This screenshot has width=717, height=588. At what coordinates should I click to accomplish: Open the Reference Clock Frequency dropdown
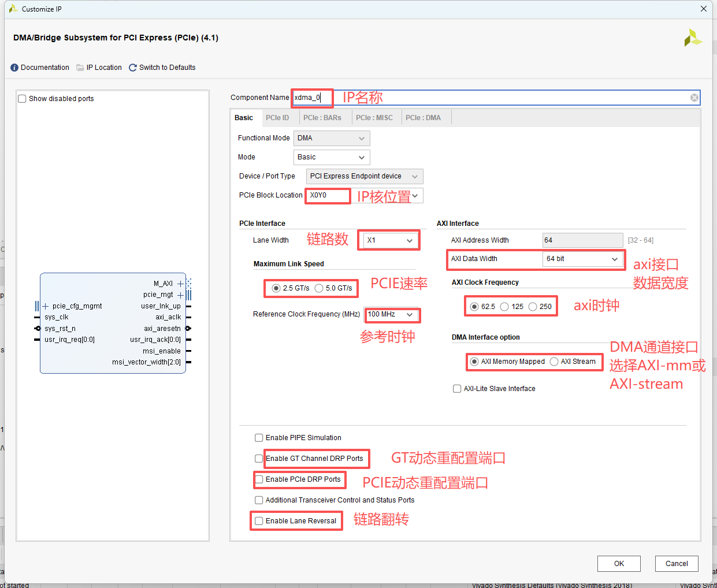392,315
